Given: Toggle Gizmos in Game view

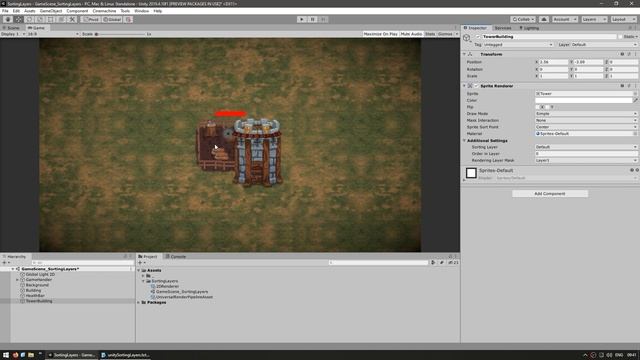Looking at the screenshot, I should 445,34.
